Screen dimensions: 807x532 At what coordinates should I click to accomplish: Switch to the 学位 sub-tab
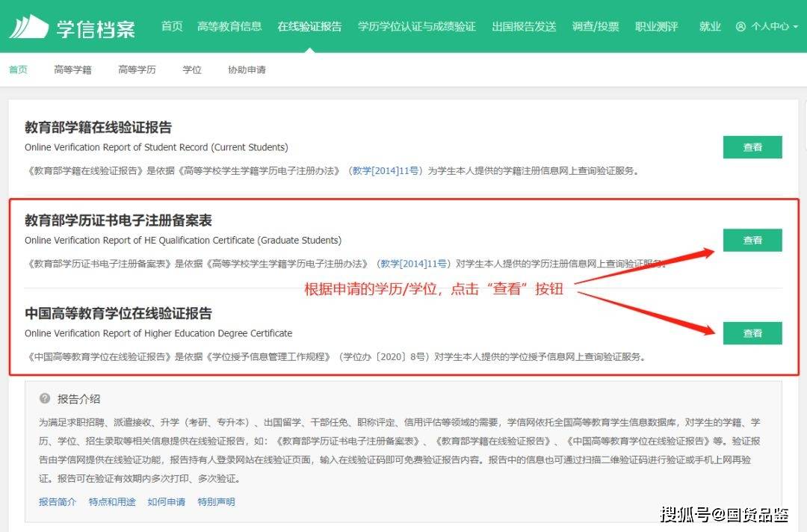192,70
